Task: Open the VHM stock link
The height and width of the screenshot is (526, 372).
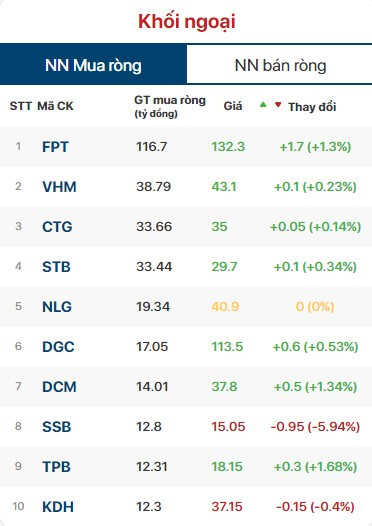Action: [x=59, y=187]
